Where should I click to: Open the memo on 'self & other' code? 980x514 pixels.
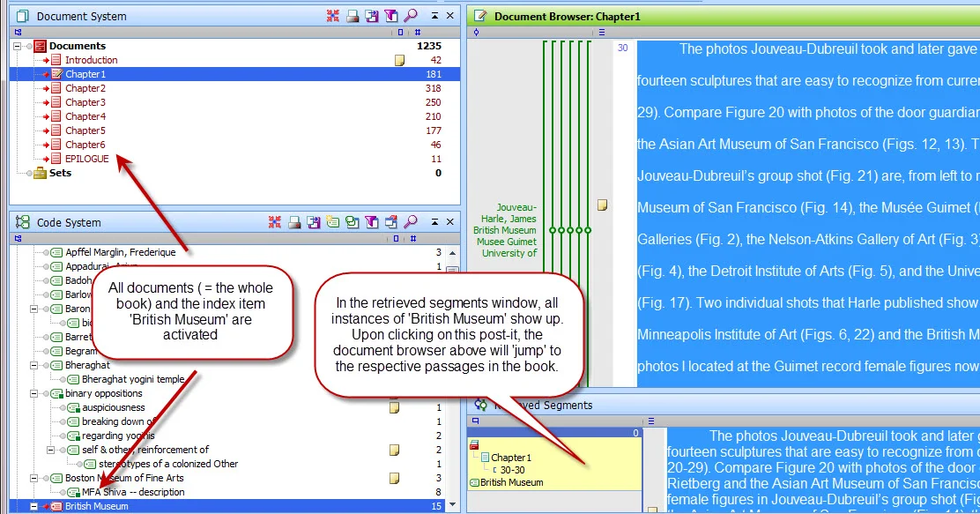pyautogui.click(x=394, y=450)
